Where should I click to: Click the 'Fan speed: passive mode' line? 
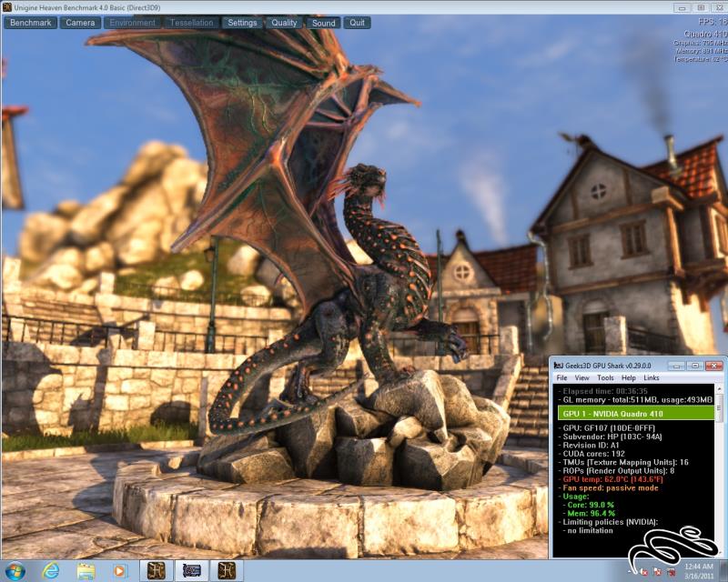608,487
